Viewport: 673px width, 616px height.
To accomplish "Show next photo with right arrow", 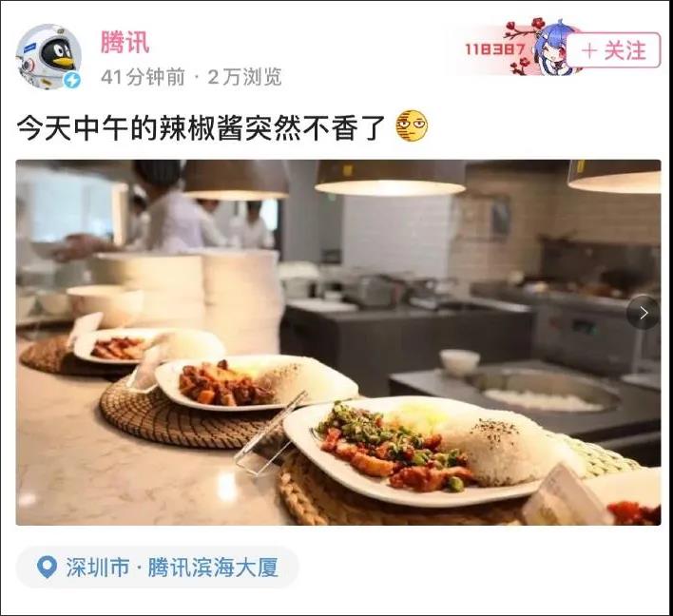I will (x=643, y=313).
